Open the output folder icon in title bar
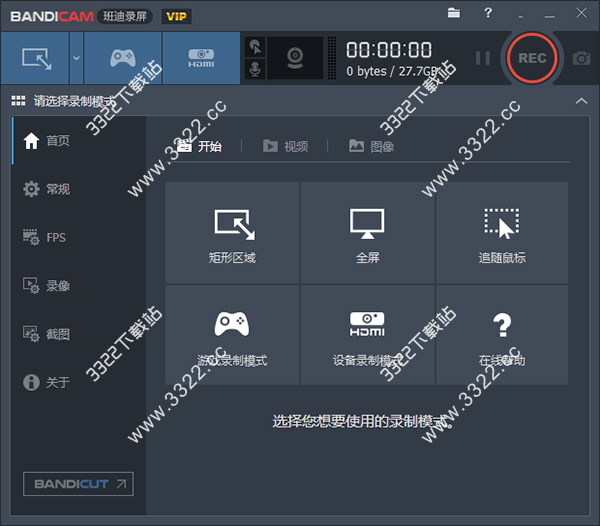The width and height of the screenshot is (600, 526). tap(454, 13)
